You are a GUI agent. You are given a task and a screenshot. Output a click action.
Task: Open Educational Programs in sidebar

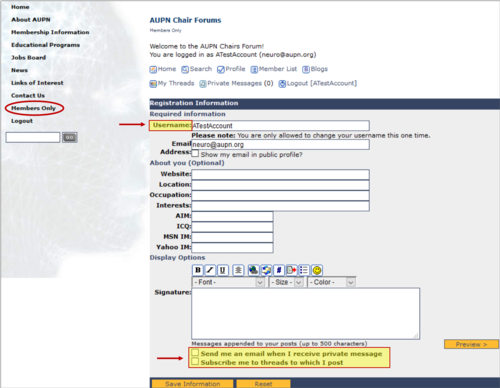(x=46, y=45)
